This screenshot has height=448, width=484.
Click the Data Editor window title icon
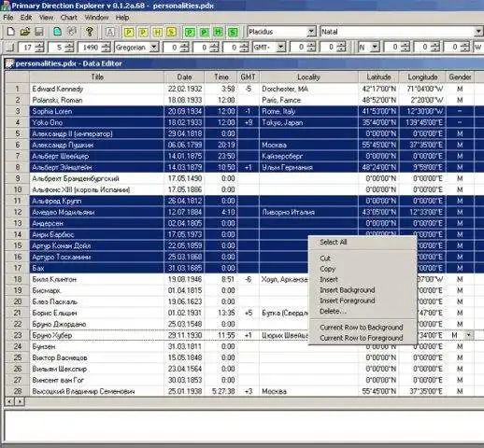point(10,63)
